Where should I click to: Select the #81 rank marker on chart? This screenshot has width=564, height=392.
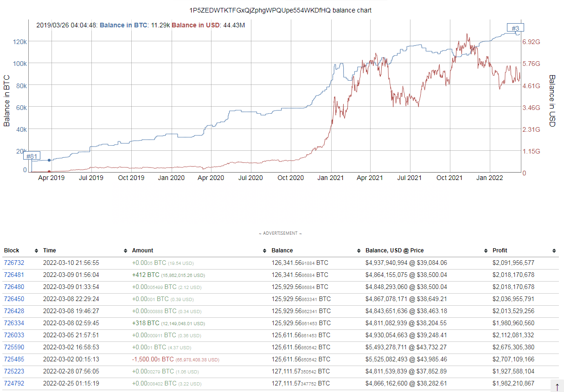(x=32, y=156)
